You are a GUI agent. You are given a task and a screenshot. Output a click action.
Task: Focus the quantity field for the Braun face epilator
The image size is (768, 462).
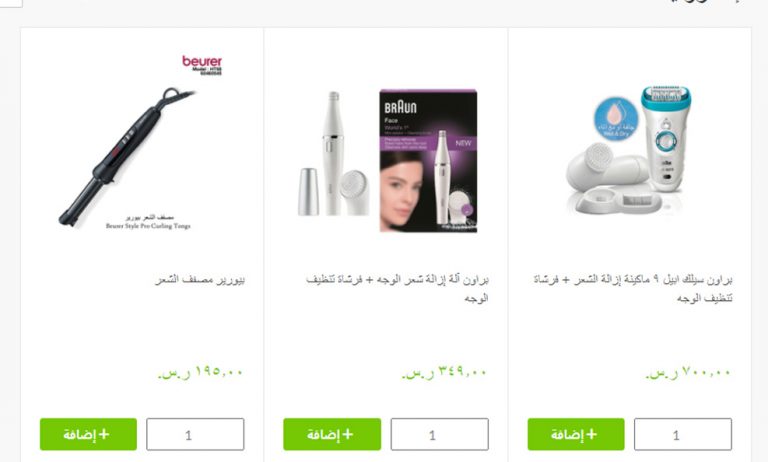click(439, 434)
